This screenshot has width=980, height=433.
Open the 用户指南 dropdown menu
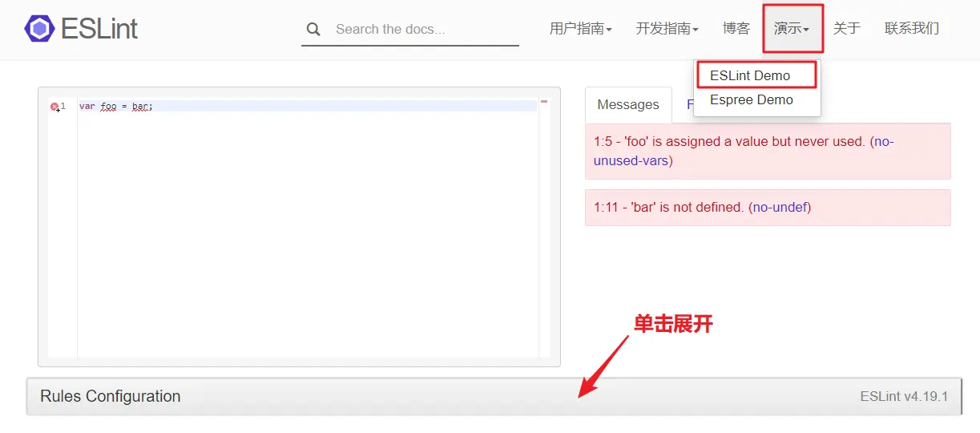[581, 29]
